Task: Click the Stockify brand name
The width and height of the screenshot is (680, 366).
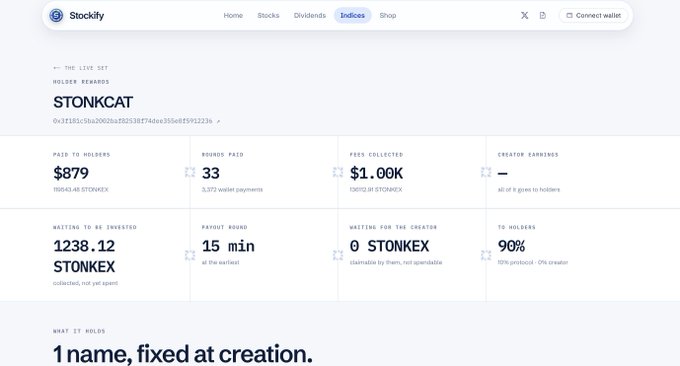Action: coord(87,16)
